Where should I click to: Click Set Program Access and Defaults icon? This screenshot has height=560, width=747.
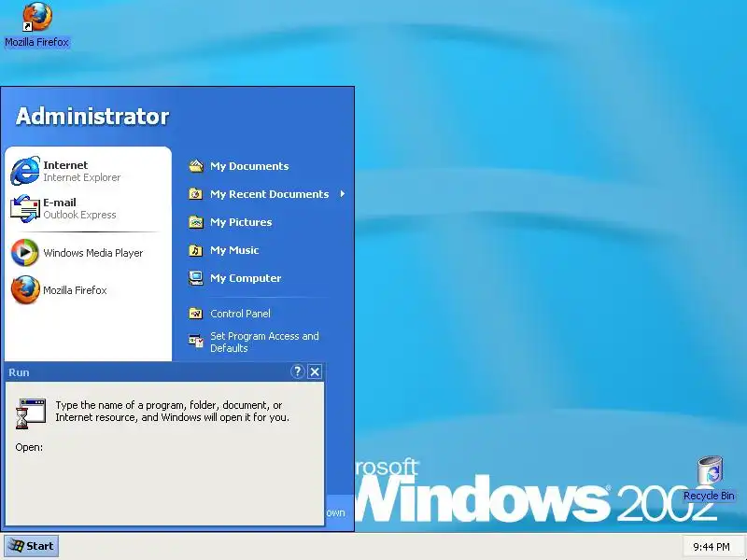click(196, 341)
